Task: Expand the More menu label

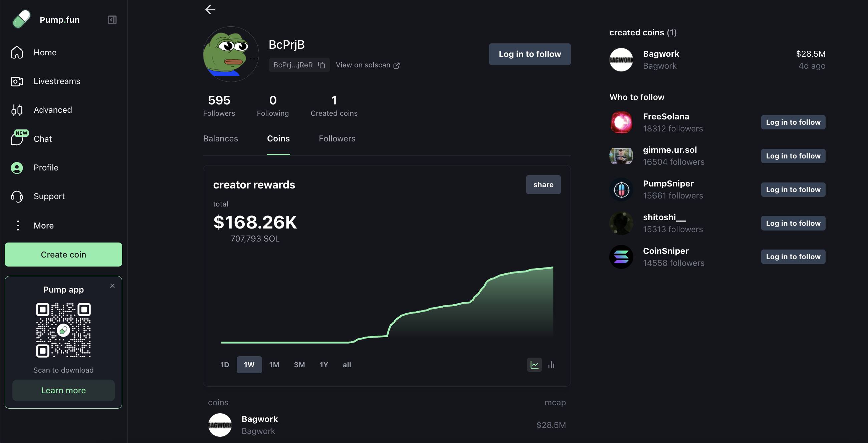Action: [44, 226]
